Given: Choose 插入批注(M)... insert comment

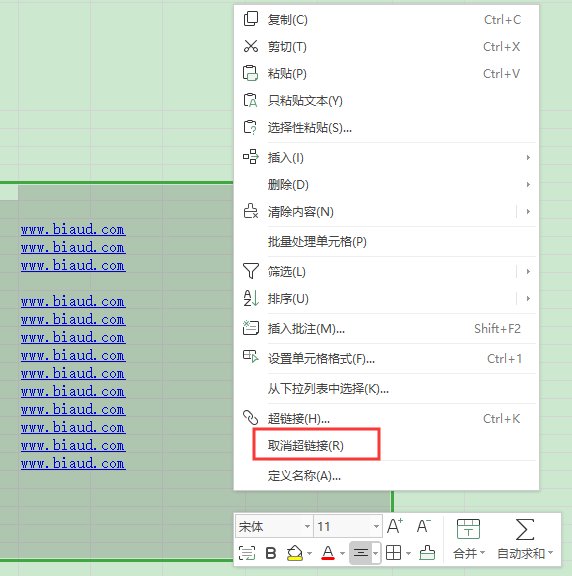Looking at the screenshot, I should coord(386,328).
